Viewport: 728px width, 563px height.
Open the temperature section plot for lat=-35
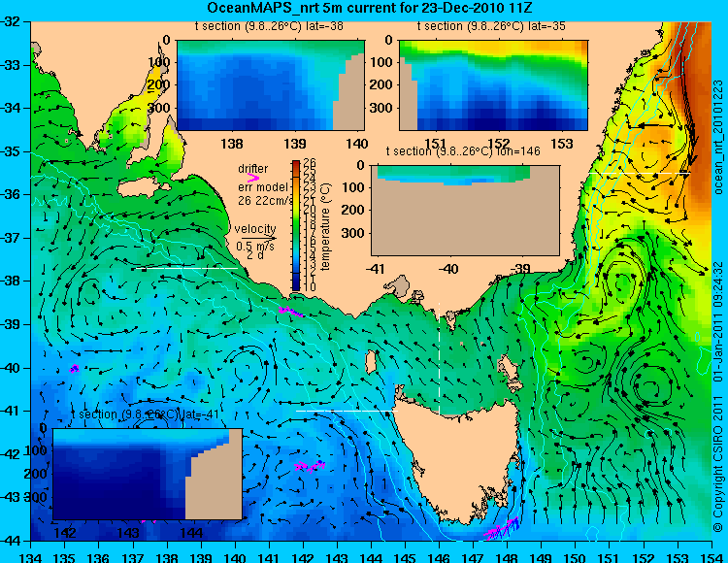click(x=493, y=85)
